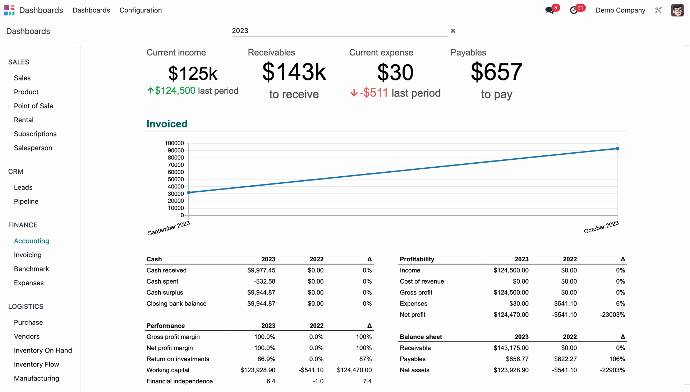Click the $30 current expense figure
Image resolution: width=690 pixels, height=392 pixels.
click(x=395, y=72)
